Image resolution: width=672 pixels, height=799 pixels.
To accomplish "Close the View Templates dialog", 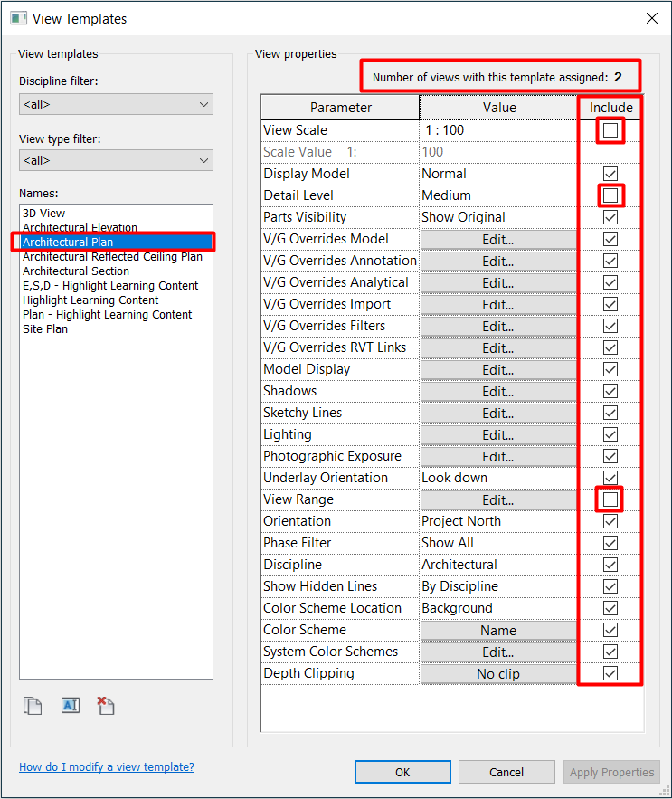I will pyautogui.click(x=651, y=18).
